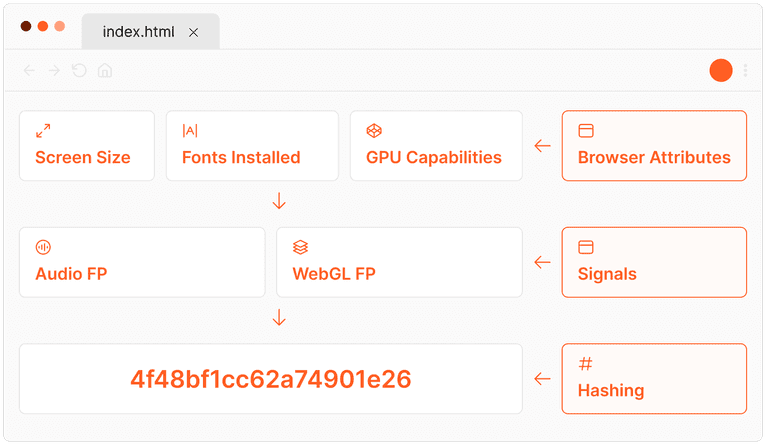Click the GPU Capabilities cube icon
766x445 pixels.
374,131
